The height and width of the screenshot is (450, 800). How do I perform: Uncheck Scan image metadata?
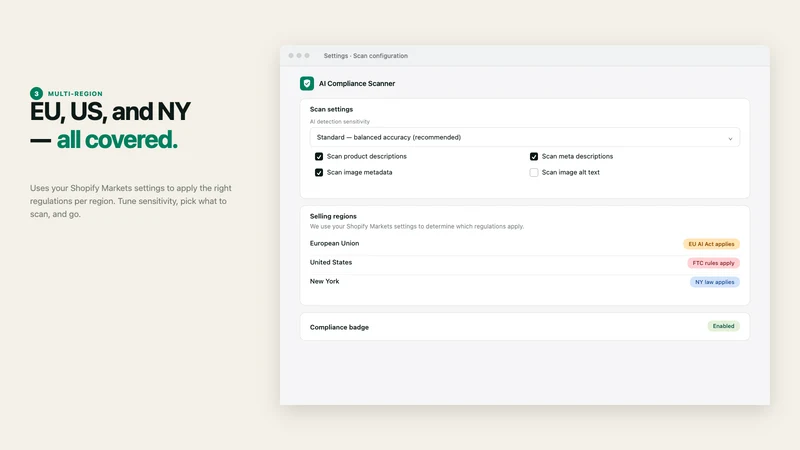319,172
